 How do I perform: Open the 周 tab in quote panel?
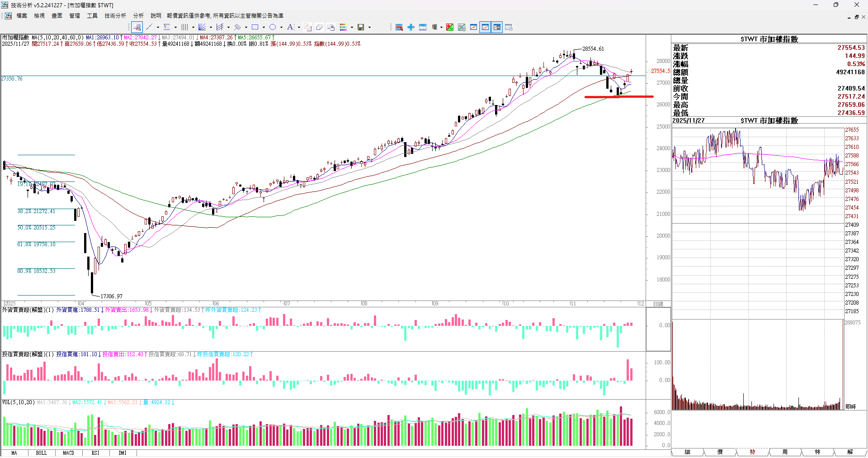[785, 452]
